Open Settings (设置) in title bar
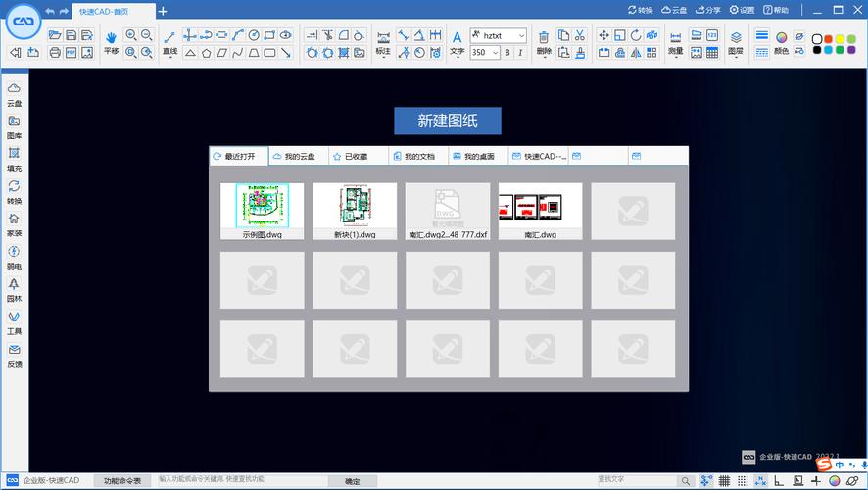Screen dimensions: 868x490 tap(742, 10)
